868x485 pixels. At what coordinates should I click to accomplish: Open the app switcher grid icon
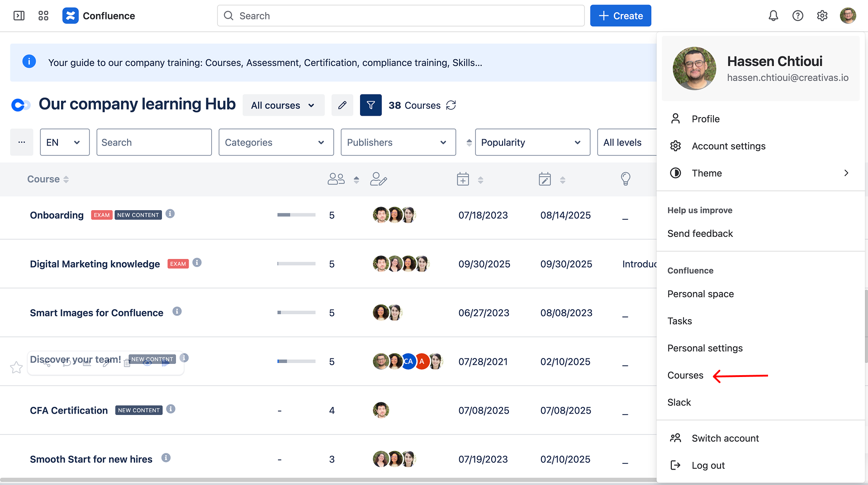(x=43, y=16)
